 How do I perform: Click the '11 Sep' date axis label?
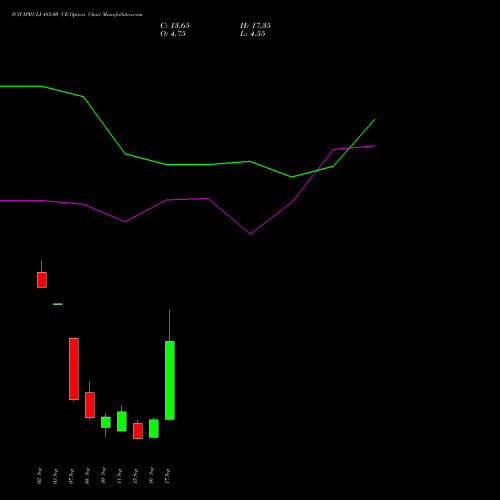pyautogui.click(x=119, y=476)
